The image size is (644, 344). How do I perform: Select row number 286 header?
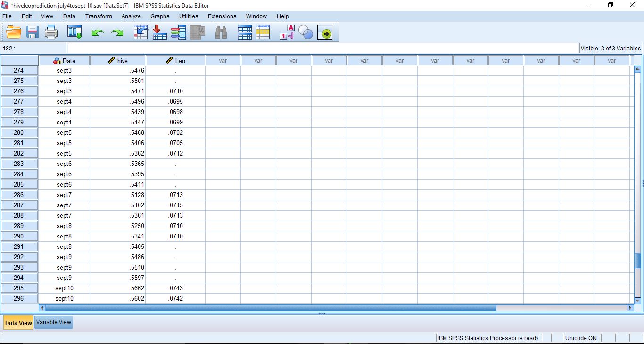coord(19,195)
